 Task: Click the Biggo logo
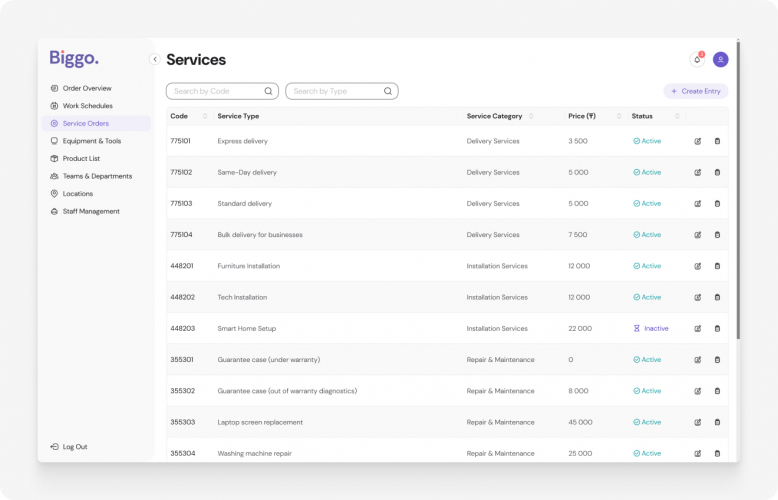[x=74, y=59]
